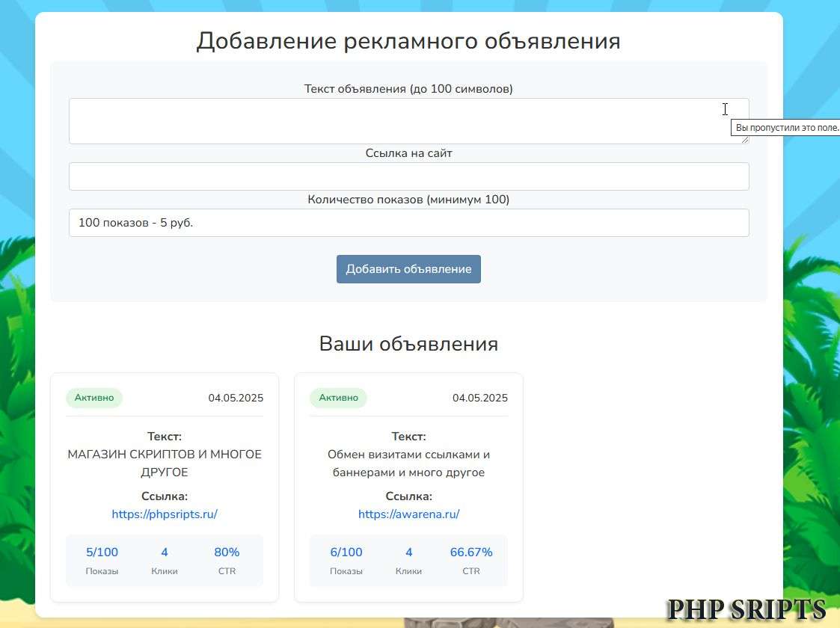This screenshot has width=840, height=628.
Task: Open the https://phpsripts.ru/ link
Action: coord(164,514)
